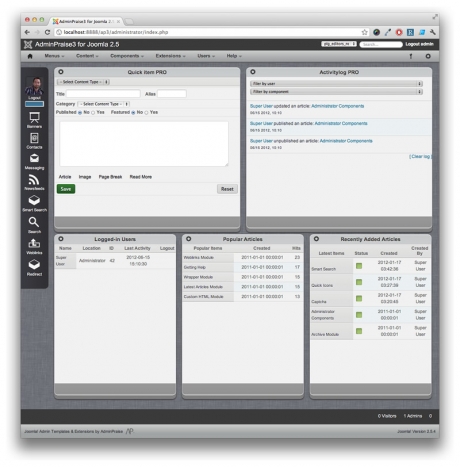
Task: Open the Select Content Type dropdown at top
Action: pyautogui.click(x=83, y=82)
